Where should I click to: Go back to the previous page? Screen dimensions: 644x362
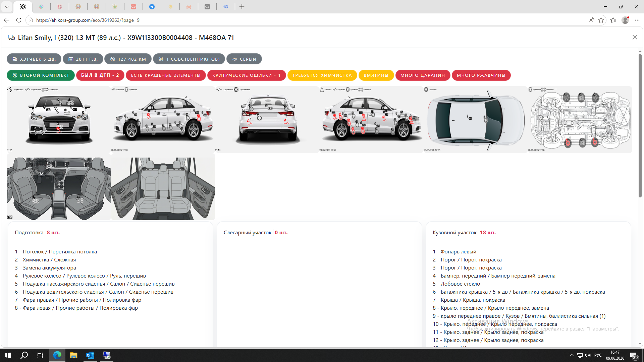click(x=7, y=20)
